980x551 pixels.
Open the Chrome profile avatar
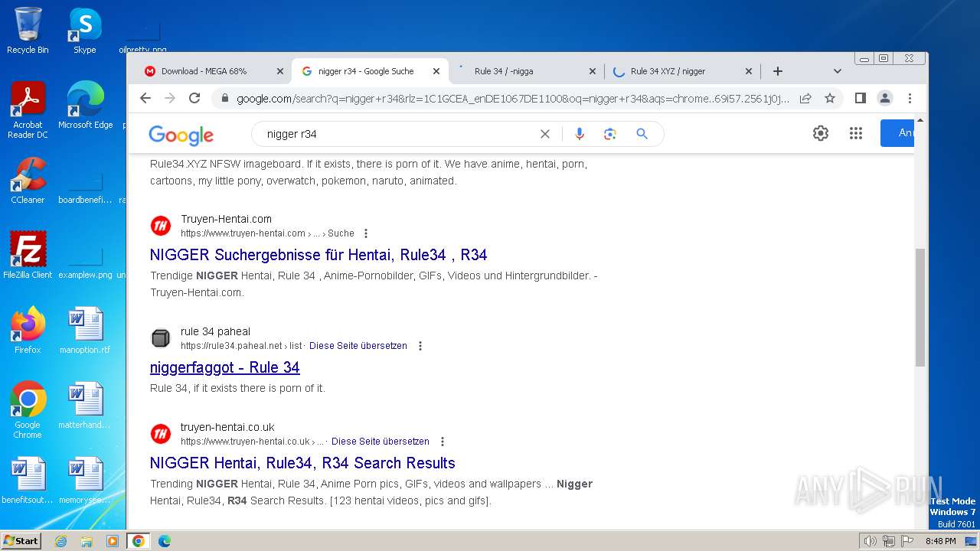coord(885,98)
